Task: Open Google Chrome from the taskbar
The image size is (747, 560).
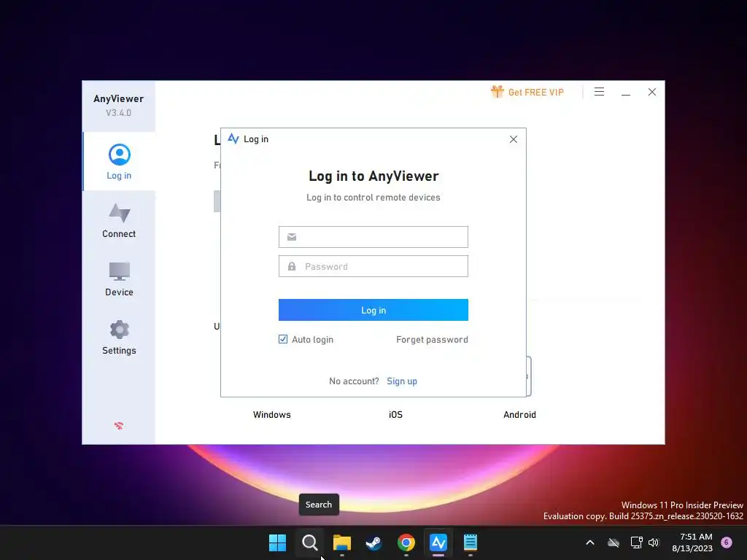Action: coord(406,542)
